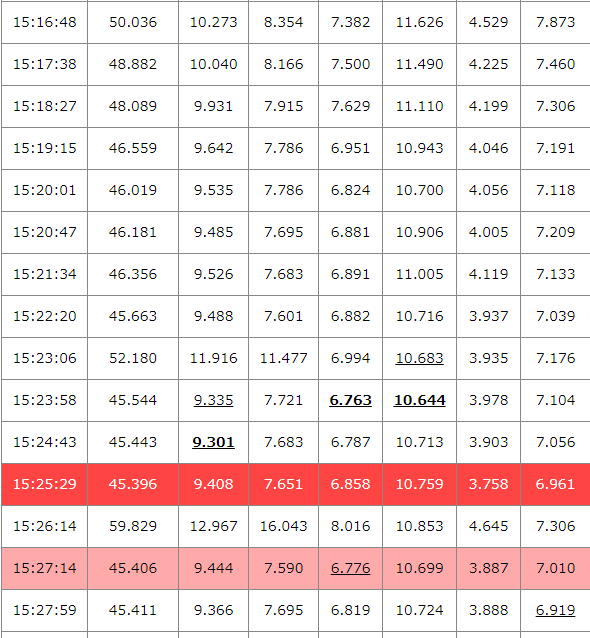
Task: Click underlined bold value 10.644
Action: point(420,400)
